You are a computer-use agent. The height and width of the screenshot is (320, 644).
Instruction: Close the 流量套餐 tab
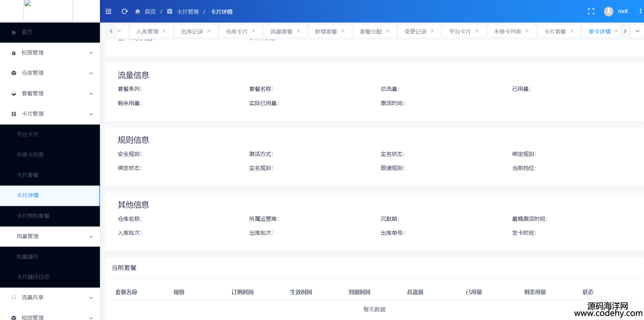(298, 31)
